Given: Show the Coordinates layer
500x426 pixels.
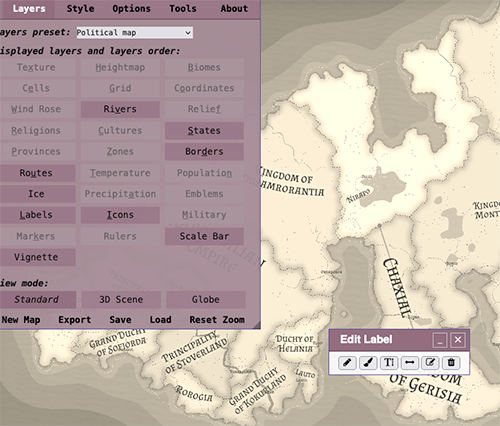Looking at the screenshot, I should pos(204,88).
